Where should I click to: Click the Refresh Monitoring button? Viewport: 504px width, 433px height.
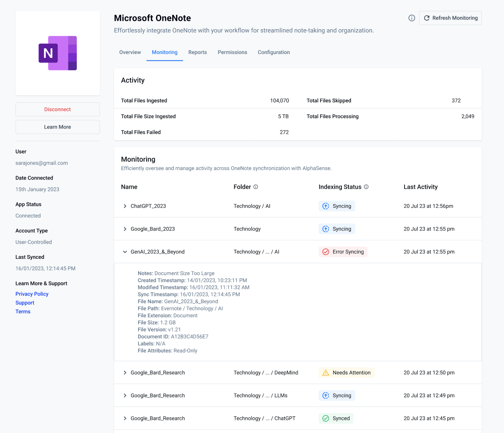(450, 18)
